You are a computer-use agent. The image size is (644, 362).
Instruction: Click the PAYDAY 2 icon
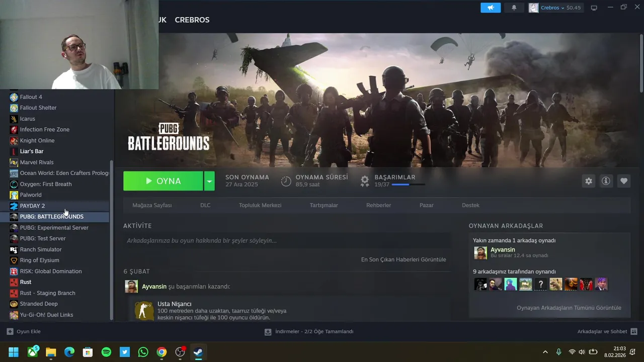[14, 206]
